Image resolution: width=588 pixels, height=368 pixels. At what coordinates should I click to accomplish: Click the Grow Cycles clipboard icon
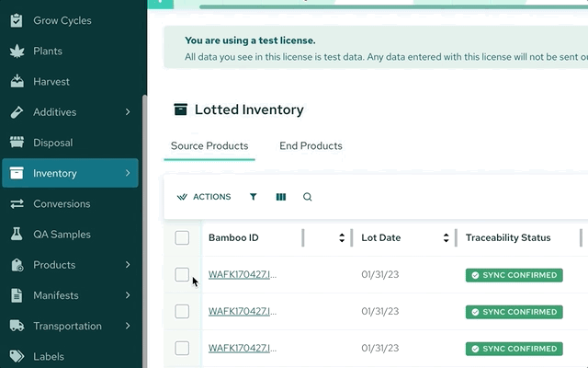pyautogui.click(x=17, y=20)
